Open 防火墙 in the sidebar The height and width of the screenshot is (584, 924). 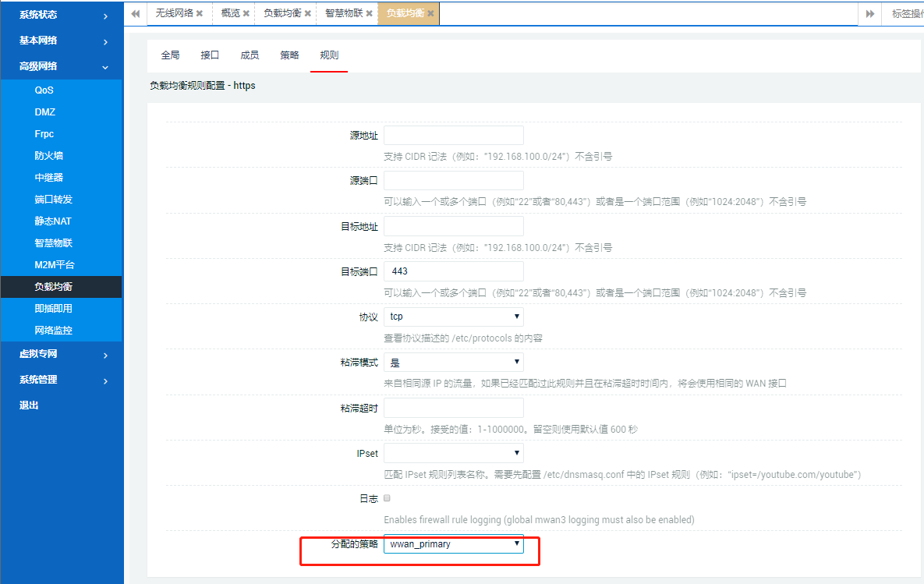pyautogui.click(x=48, y=156)
